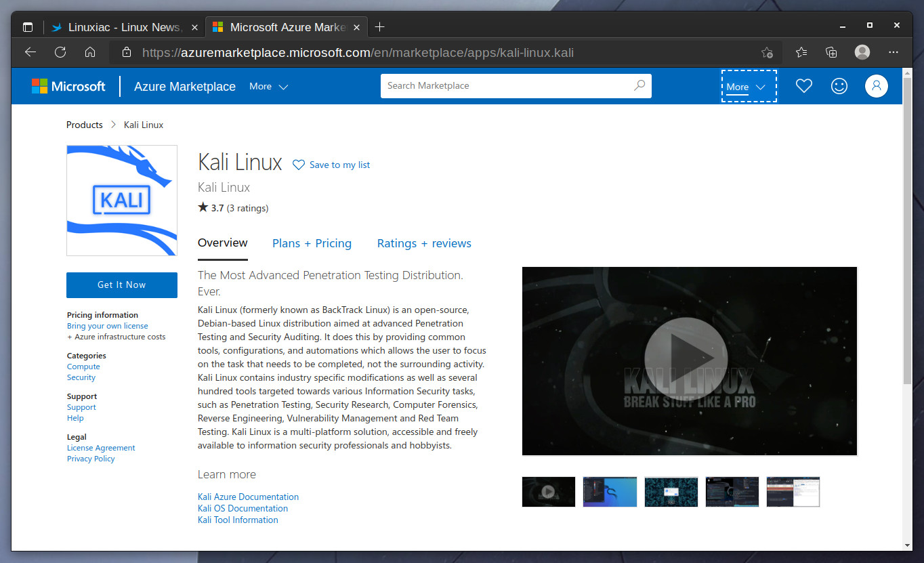Select the Microsoft Azure Marketplace browser tab

click(x=285, y=27)
